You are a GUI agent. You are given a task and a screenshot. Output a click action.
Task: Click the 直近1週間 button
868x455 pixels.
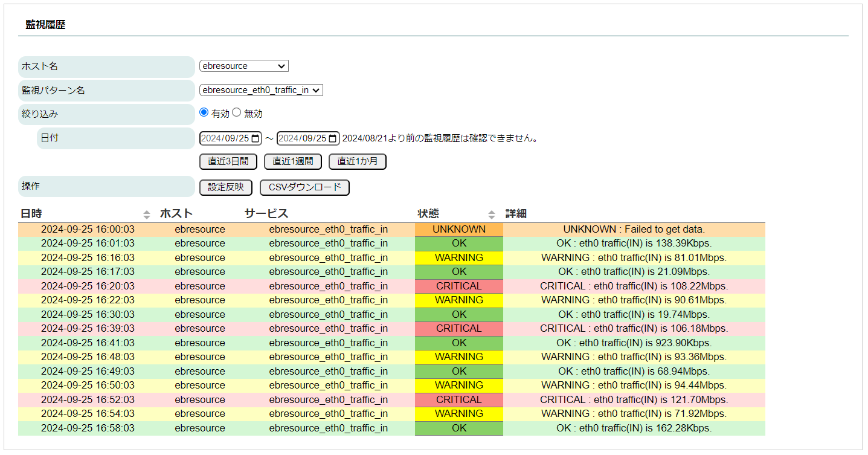(293, 161)
